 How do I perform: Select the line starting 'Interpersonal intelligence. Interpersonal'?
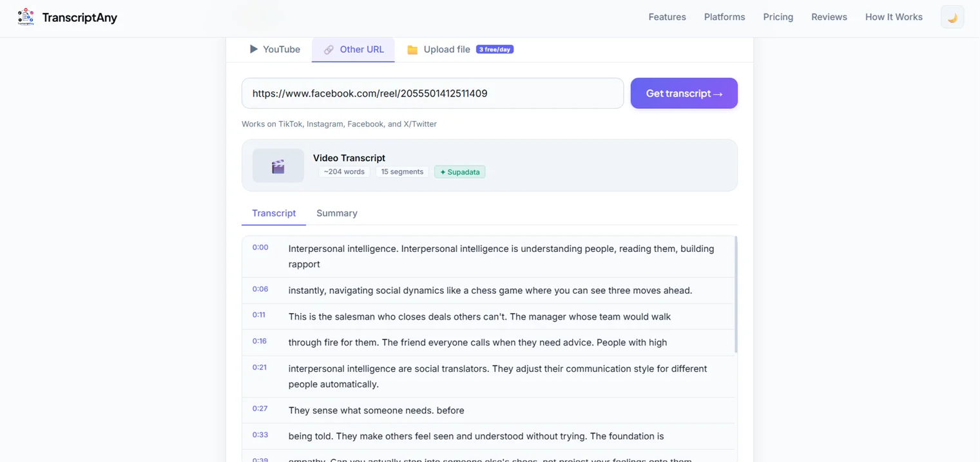(x=501, y=256)
